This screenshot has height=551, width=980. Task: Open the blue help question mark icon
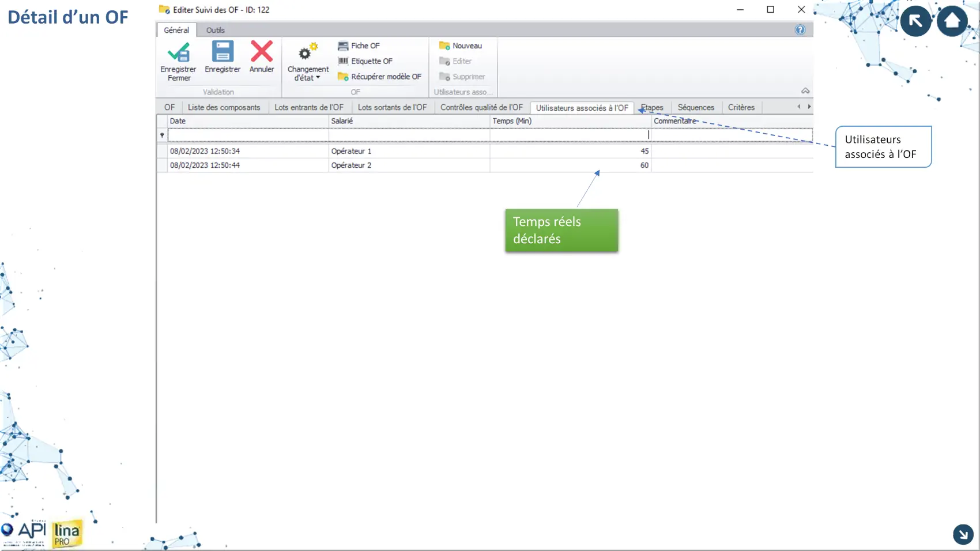point(800,30)
